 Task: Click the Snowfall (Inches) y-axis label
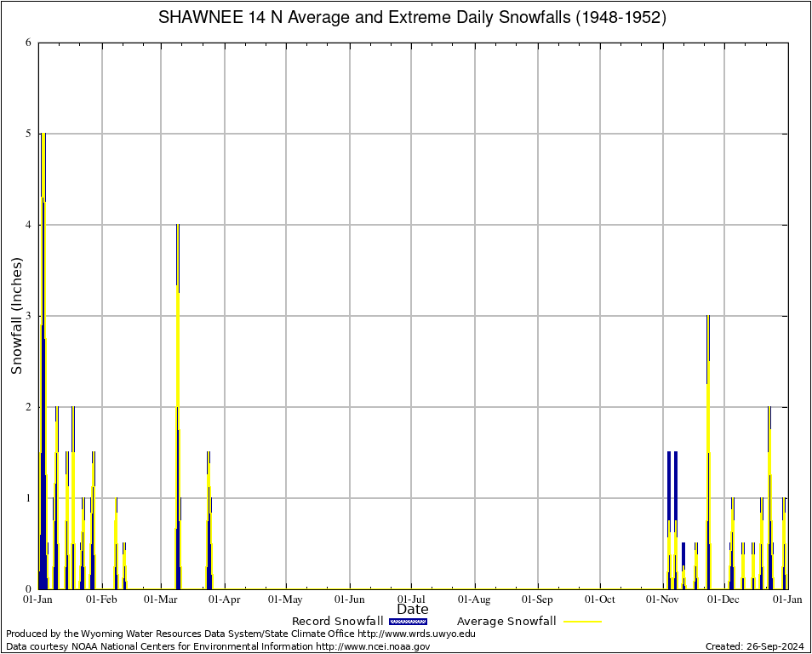pyautogui.click(x=16, y=315)
